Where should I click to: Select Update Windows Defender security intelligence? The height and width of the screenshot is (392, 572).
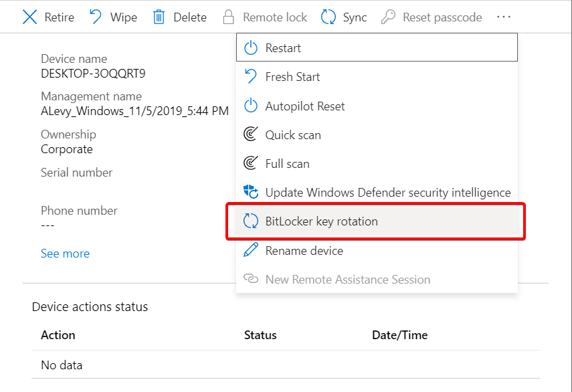pyautogui.click(x=377, y=192)
